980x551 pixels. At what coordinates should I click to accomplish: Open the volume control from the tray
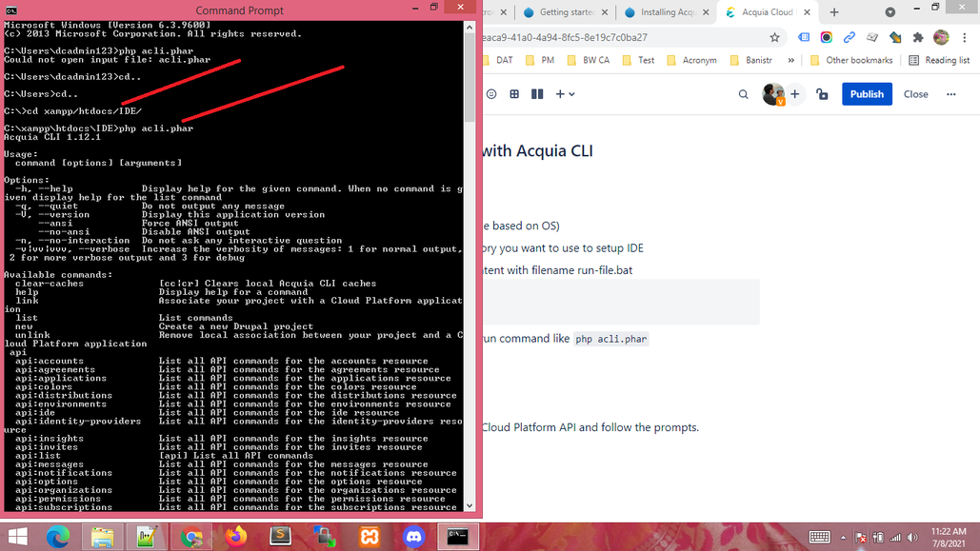tap(911, 536)
